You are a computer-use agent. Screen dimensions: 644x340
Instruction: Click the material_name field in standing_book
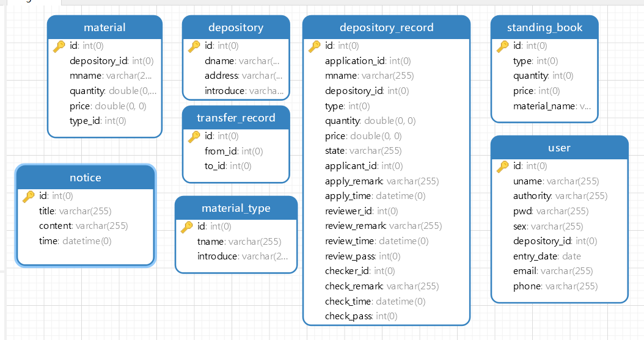[552, 106]
